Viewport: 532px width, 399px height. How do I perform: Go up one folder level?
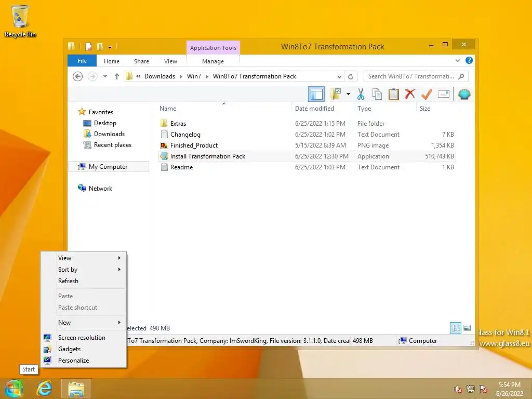[x=117, y=76]
